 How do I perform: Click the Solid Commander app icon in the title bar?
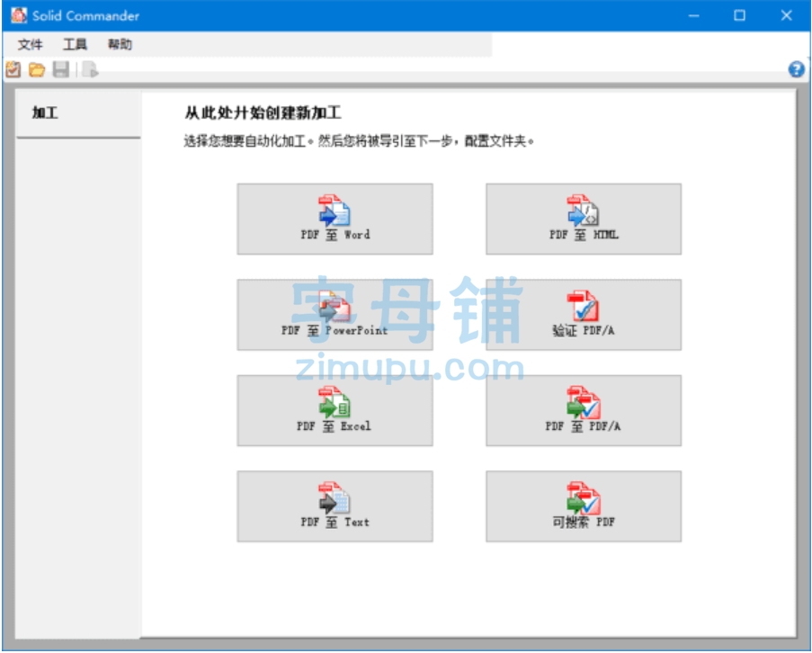click(19, 15)
